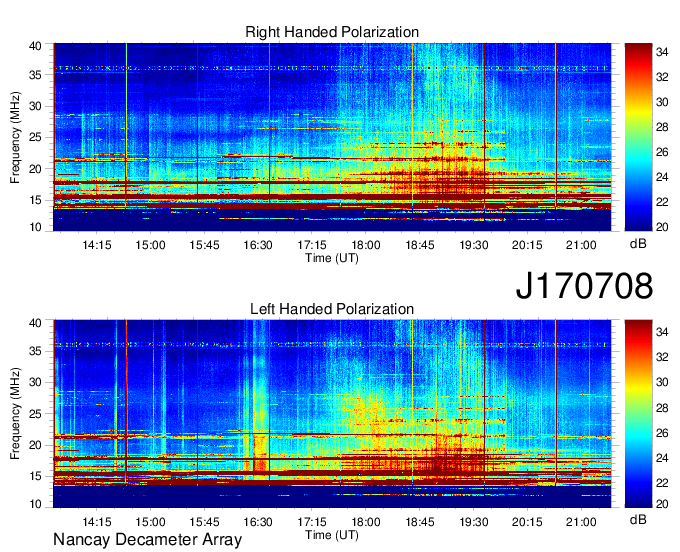Click 19:30 tick on right-handed time axis
Image resolution: width=680 pixels, height=552 pixels.
coord(474,245)
